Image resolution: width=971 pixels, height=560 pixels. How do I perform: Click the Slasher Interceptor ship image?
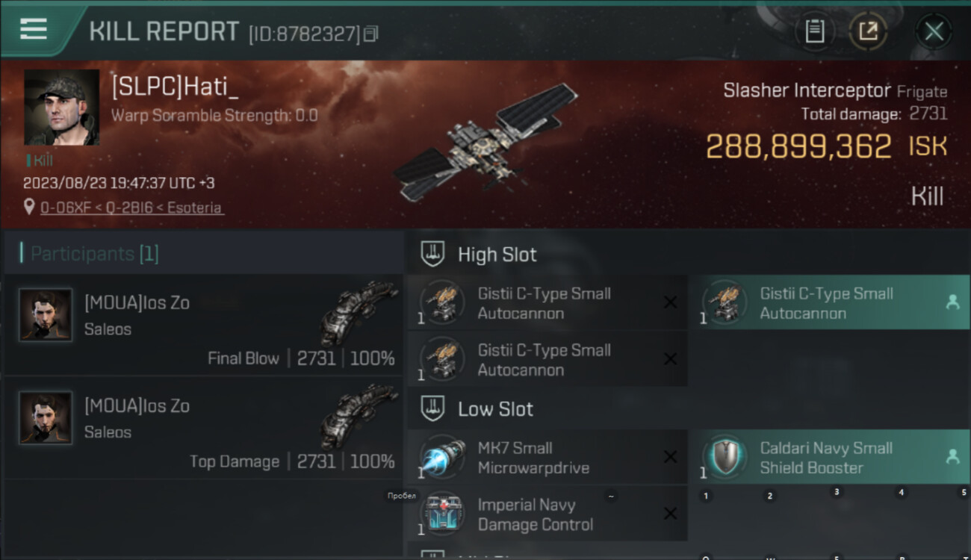(x=485, y=142)
